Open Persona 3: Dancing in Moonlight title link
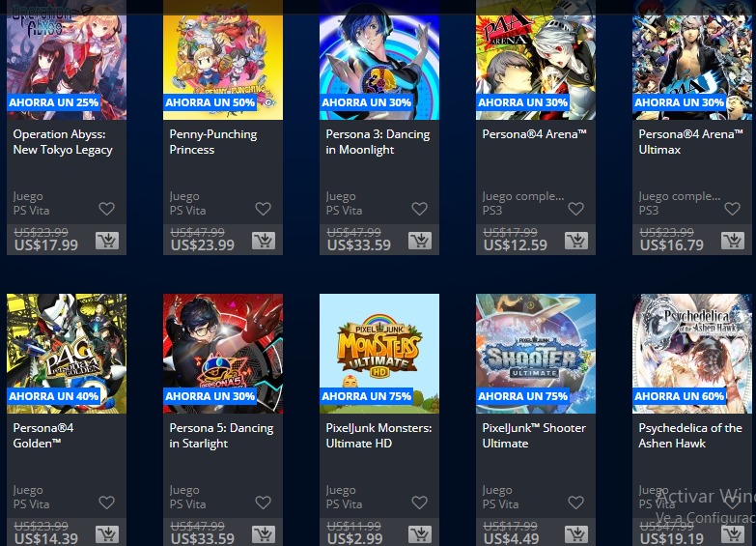The width and height of the screenshot is (756, 546). click(378, 142)
